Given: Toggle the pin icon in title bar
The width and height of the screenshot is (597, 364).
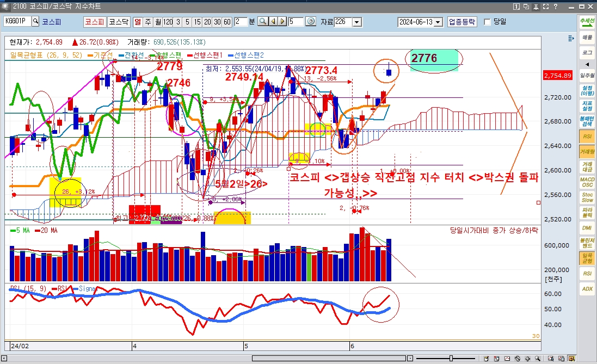Looking at the screenshot, I should (x=536, y=7).
